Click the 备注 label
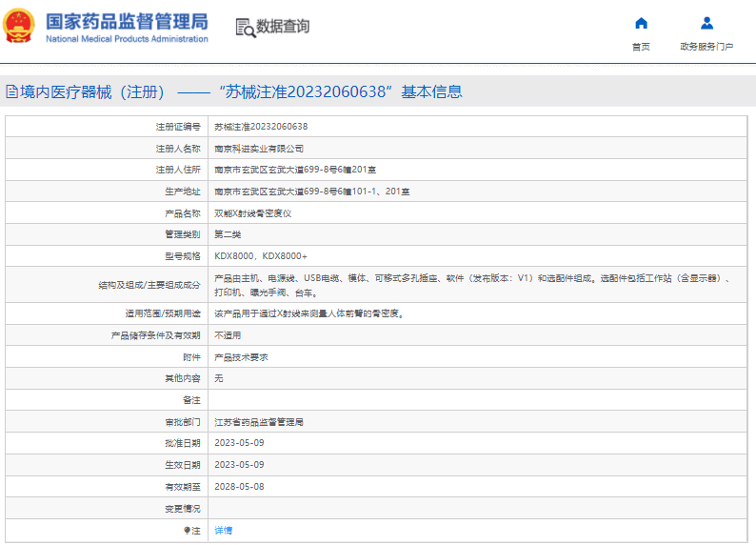Screen dimensions: 756x545 (191, 400)
